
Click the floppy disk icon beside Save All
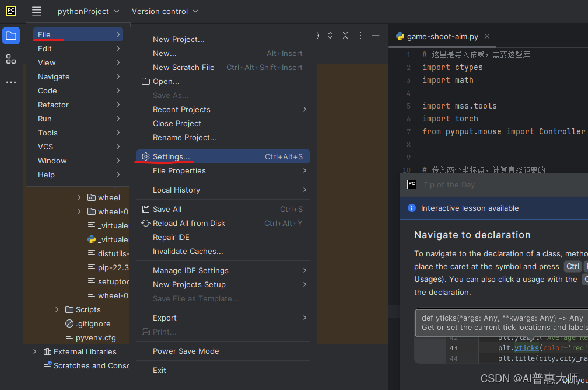(x=145, y=209)
